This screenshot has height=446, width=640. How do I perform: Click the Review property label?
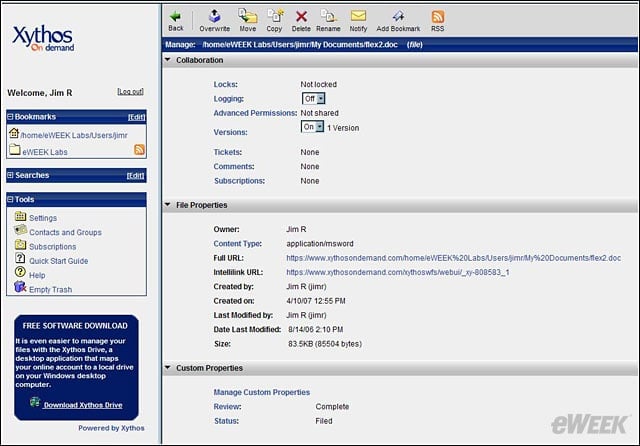click(227, 407)
